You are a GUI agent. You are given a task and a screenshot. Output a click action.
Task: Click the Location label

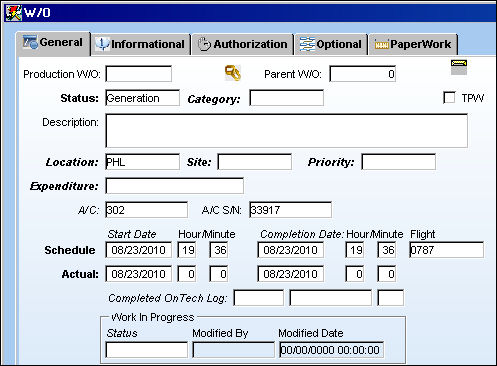pyautogui.click(x=72, y=162)
